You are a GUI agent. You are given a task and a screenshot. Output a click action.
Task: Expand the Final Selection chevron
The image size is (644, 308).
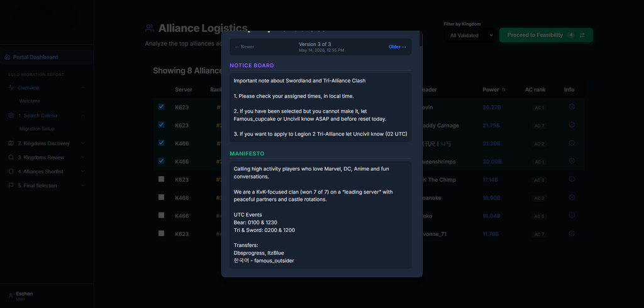tap(83, 185)
